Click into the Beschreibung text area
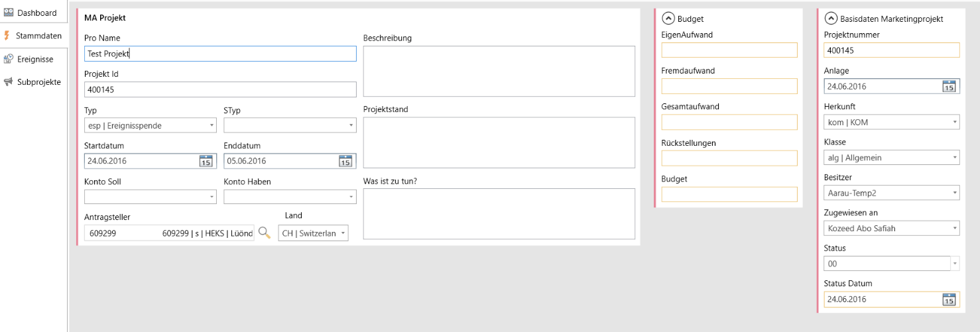 pos(499,71)
